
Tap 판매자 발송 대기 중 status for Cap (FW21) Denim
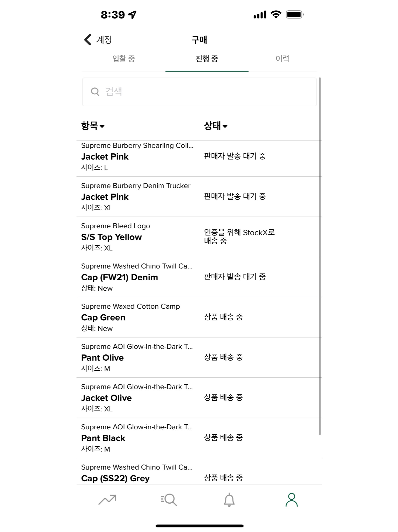(235, 277)
